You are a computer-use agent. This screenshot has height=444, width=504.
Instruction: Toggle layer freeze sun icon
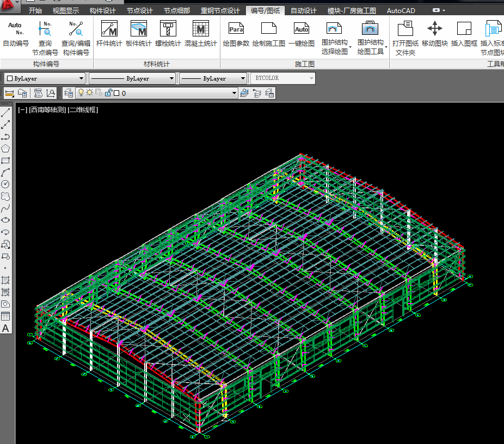coord(89,93)
